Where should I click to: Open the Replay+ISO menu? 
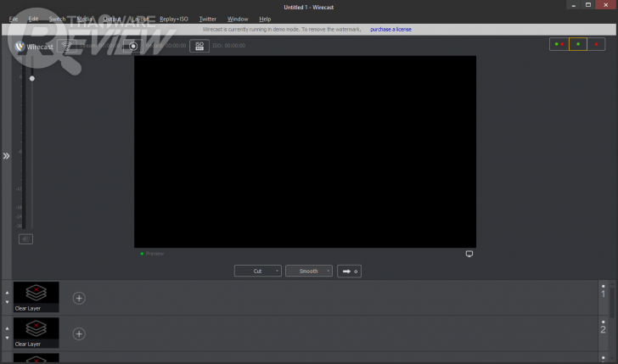tap(174, 19)
